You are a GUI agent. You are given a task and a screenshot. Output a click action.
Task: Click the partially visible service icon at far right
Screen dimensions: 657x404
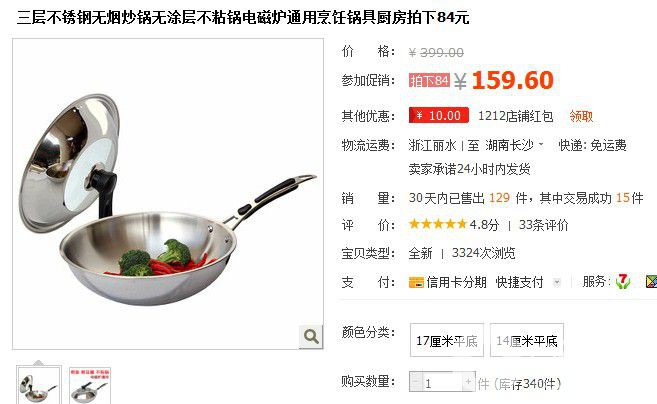[652, 281]
